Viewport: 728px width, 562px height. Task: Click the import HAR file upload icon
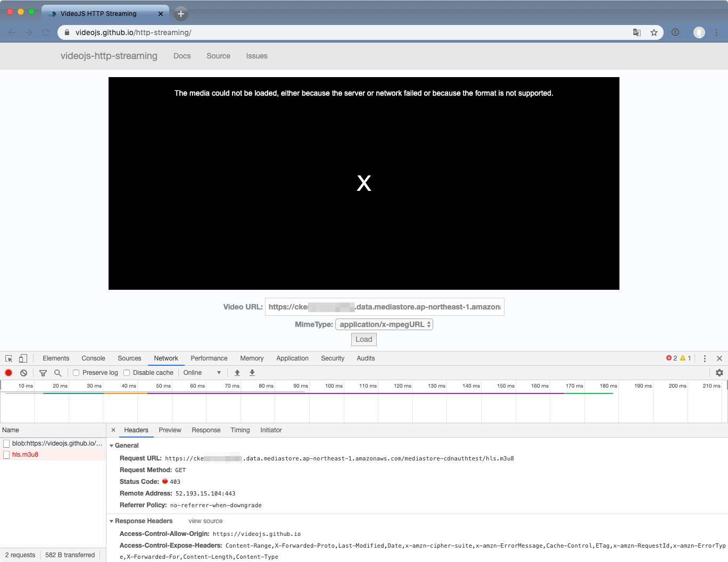237,373
